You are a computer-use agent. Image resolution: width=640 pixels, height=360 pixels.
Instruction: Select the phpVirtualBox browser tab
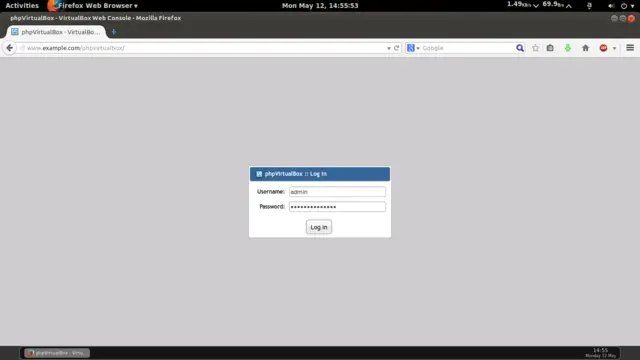click(x=56, y=32)
